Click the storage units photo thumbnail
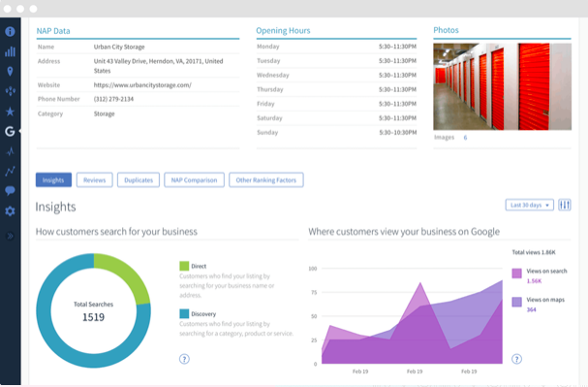The height and width of the screenshot is (387, 588). click(x=502, y=86)
